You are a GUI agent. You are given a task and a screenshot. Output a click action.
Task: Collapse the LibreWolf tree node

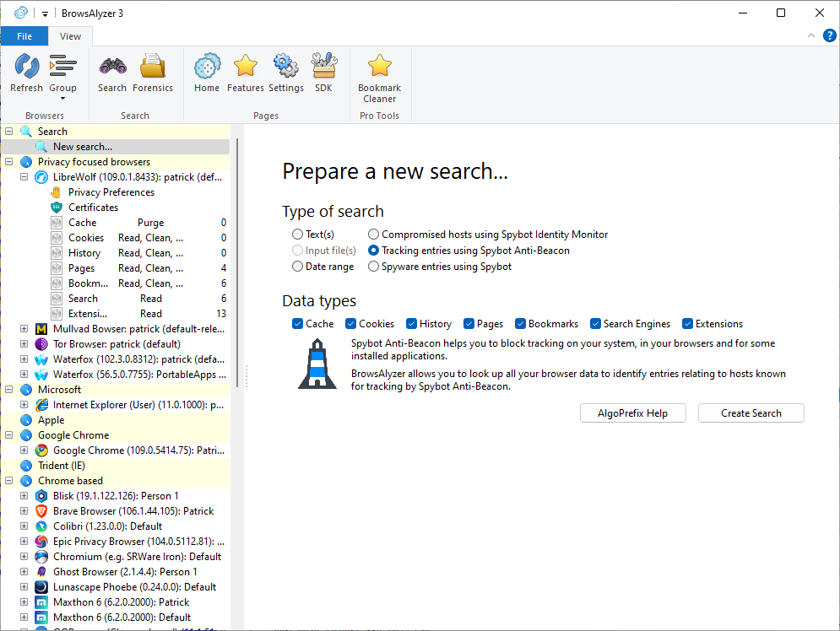click(x=24, y=176)
